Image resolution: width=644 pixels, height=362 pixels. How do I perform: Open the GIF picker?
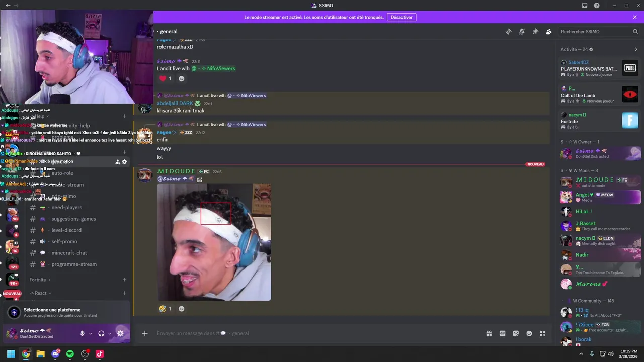pos(502,333)
